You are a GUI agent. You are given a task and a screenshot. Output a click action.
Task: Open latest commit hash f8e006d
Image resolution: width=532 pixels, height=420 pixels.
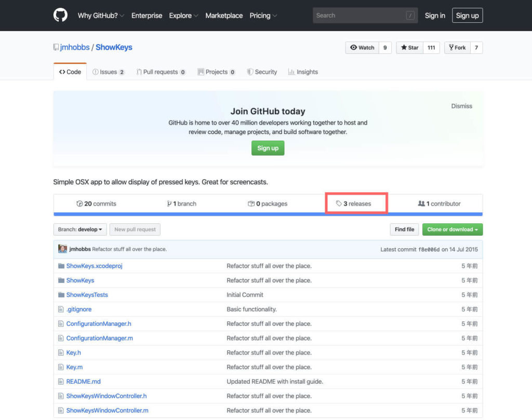pyautogui.click(x=429, y=250)
